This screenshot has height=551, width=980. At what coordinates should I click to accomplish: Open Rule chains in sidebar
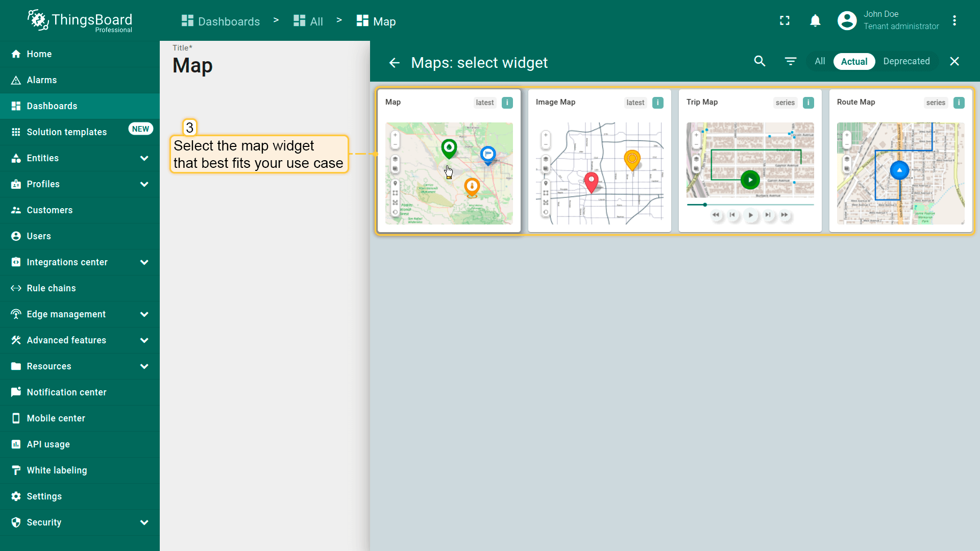(x=51, y=288)
